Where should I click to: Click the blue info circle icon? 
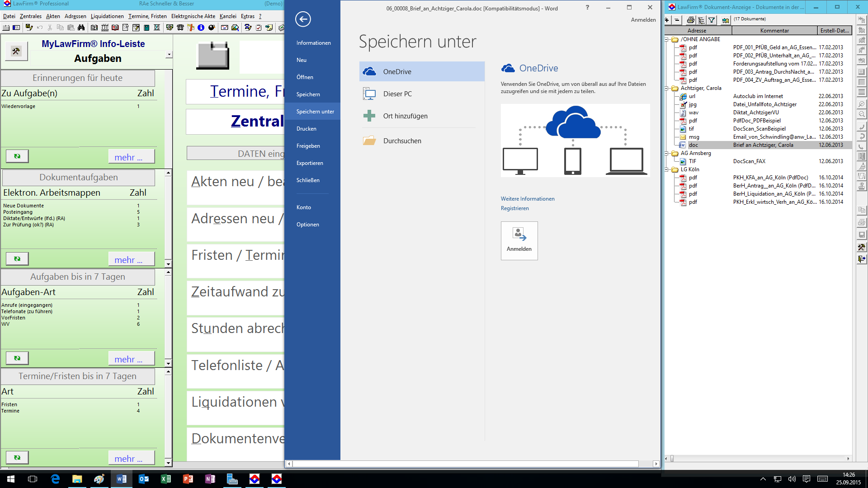point(201,28)
